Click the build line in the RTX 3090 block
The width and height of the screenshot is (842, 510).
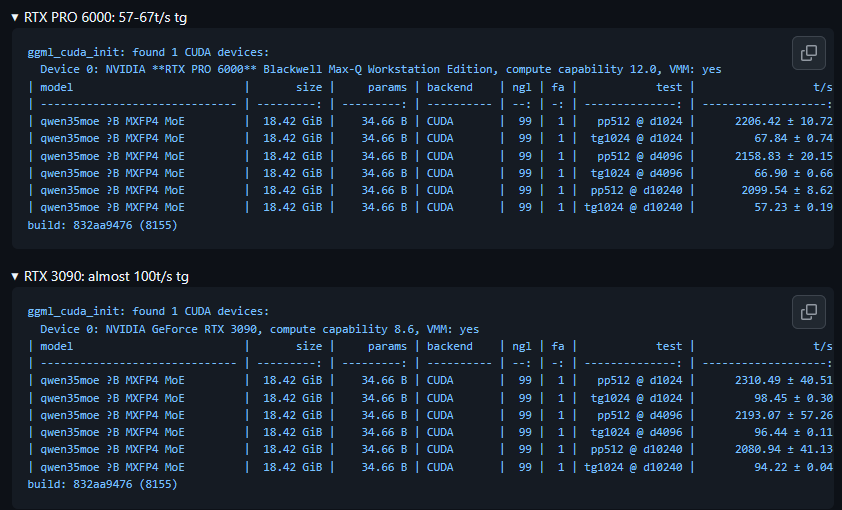[103, 484]
